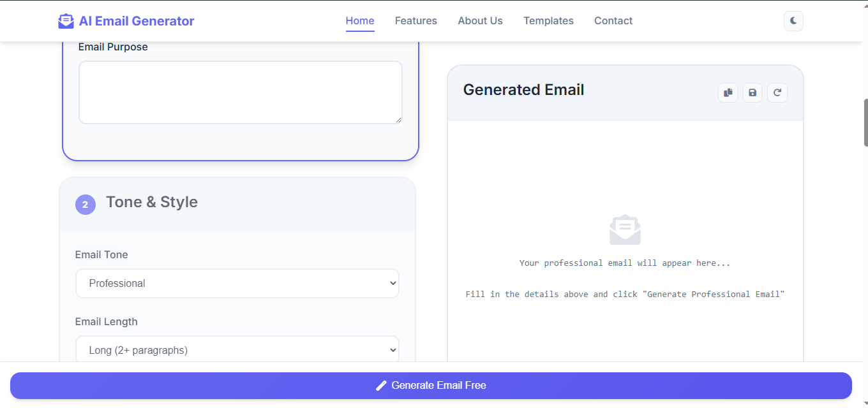Open the Contact link in the navigation
This screenshot has height=408, width=868.
point(613,20)
